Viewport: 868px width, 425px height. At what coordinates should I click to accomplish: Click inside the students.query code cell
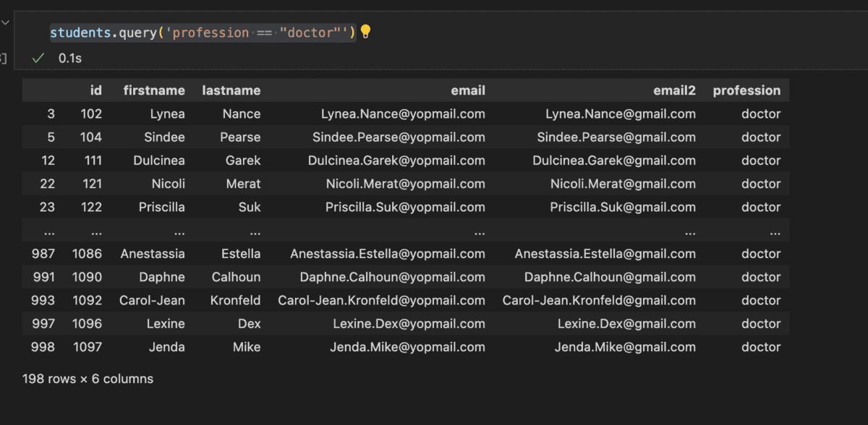point(203,33)
